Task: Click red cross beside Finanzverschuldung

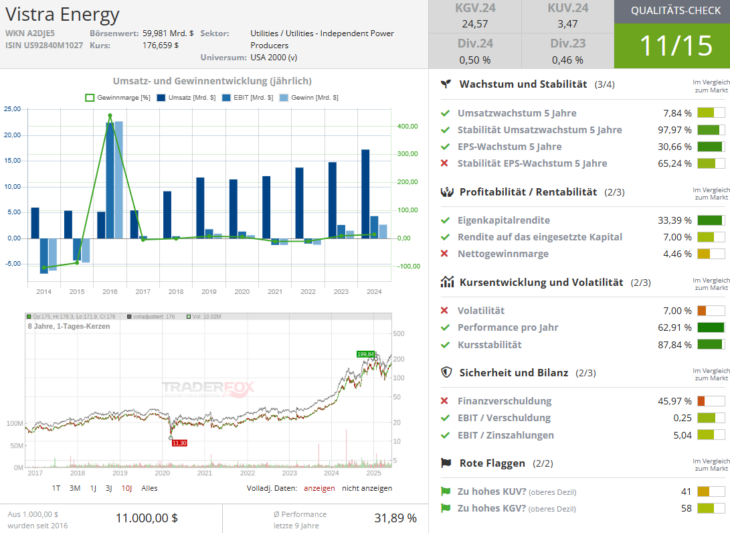Action: pos(444,401)
